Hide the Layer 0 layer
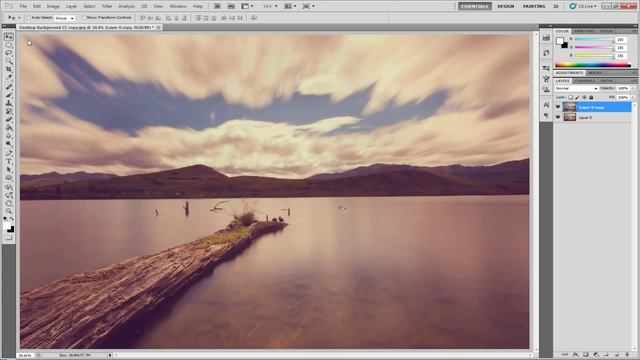 coord(558,117)
